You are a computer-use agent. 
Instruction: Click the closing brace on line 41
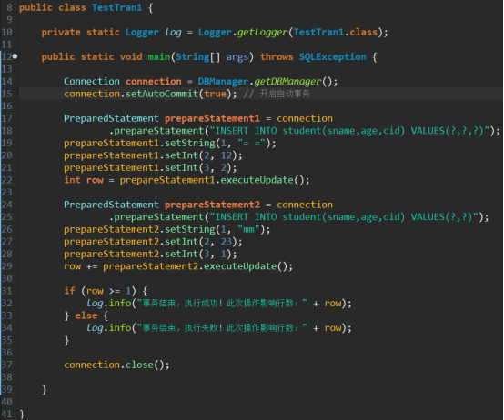point(22,415)
